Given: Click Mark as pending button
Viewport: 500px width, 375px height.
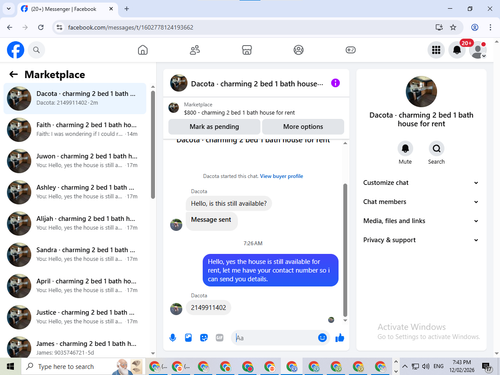Looking at the screenshot, I should (x=214, y=127).
